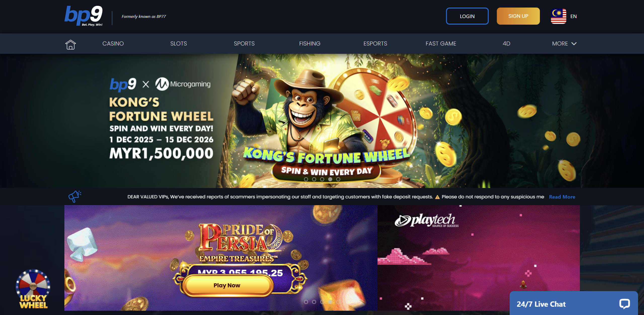Click the Playtech logo banner

point(427,220)
